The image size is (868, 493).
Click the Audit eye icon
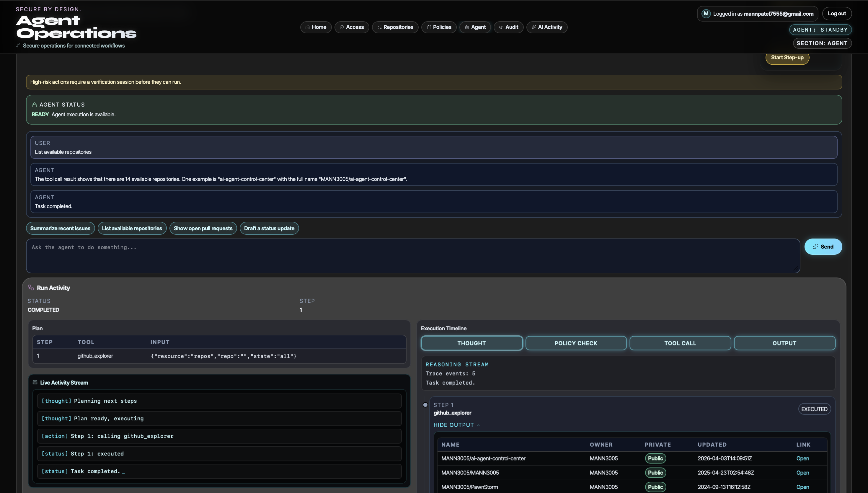click(x=501, y=27)
